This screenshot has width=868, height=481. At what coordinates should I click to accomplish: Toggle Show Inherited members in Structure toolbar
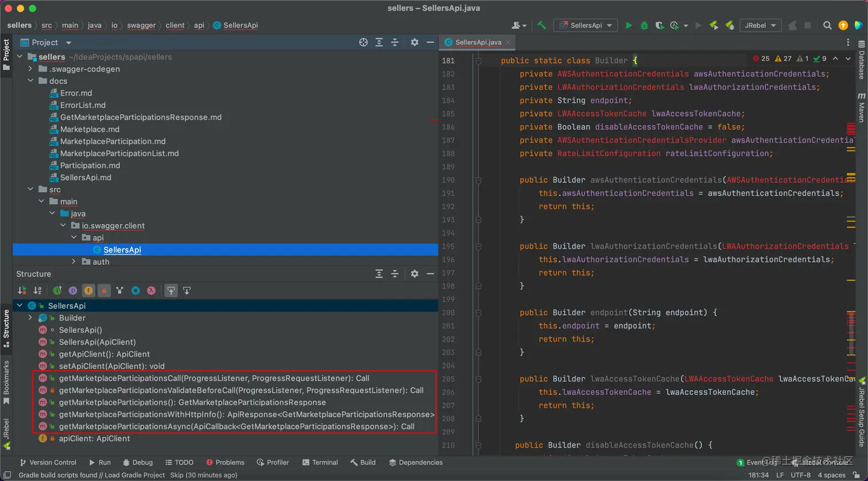57,290
